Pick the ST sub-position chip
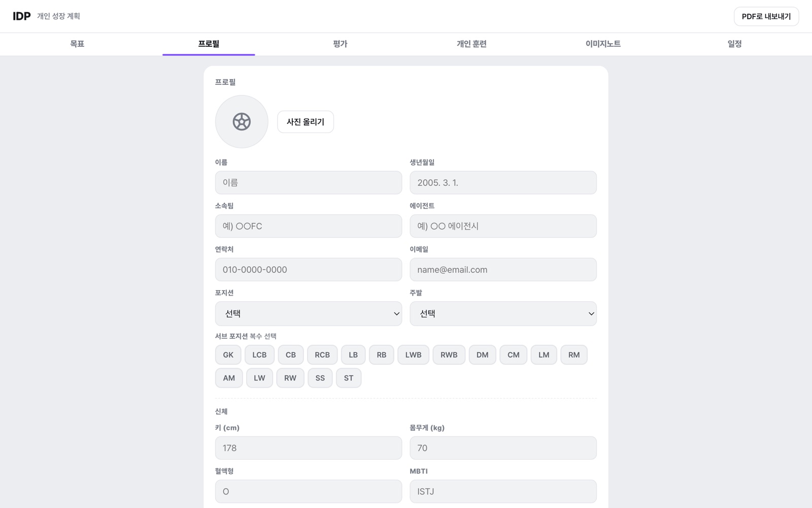This screenshot has height=508, width=812. pos(349,378)
